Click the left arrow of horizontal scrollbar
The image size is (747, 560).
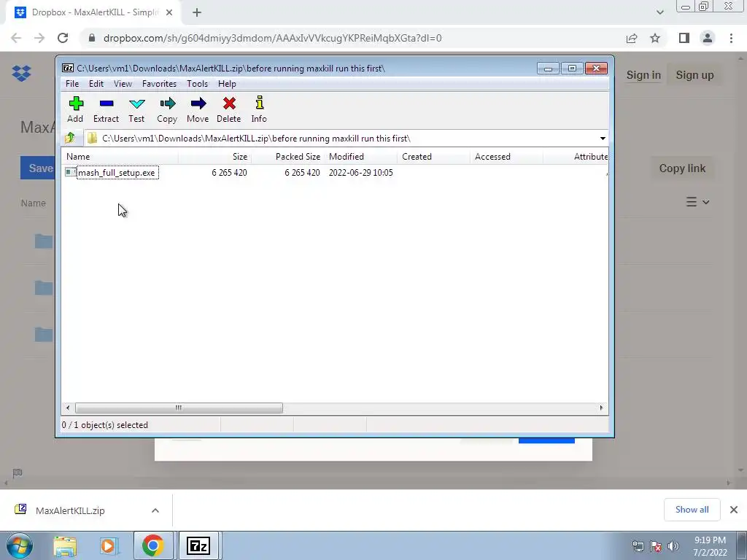[68, 408]
